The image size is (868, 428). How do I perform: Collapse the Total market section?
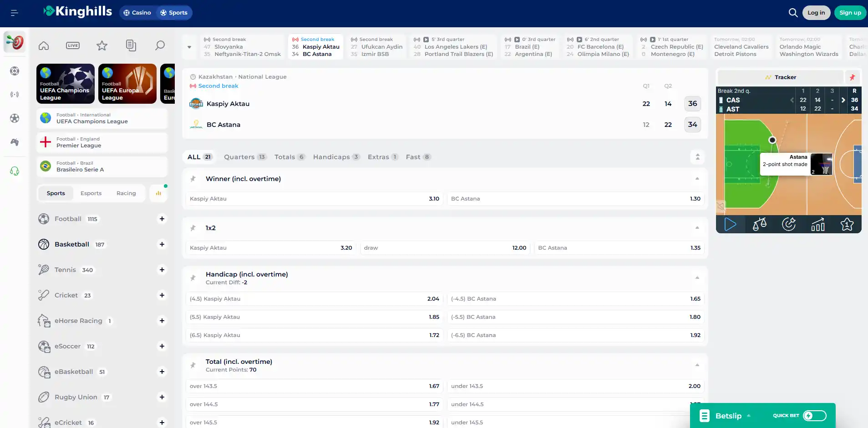(697, 365)
